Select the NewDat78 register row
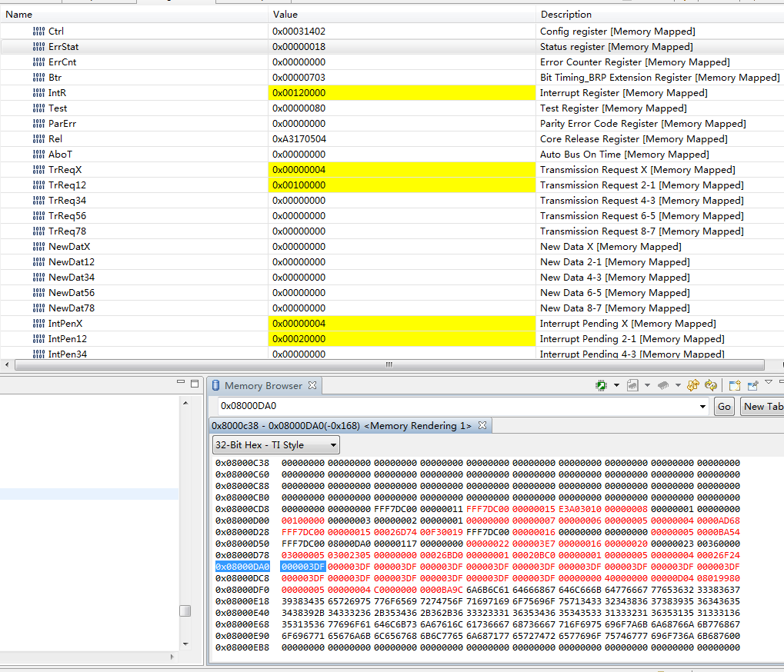784x672 pixels. click(392, 308)
